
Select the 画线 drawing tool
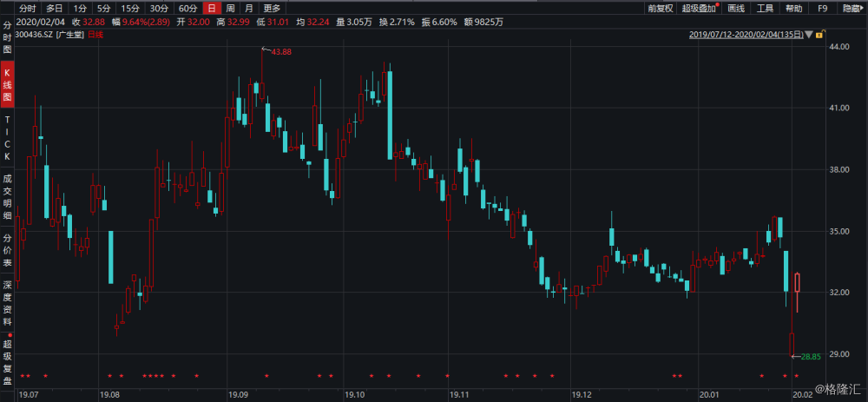click(736, 9)
